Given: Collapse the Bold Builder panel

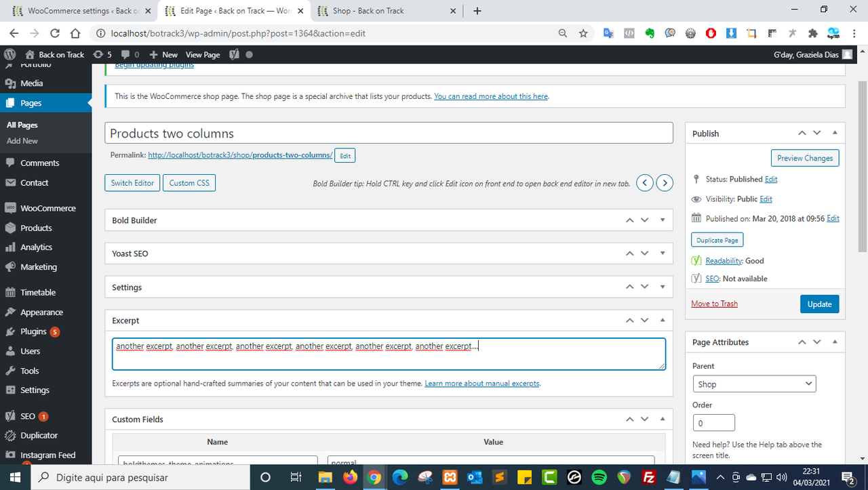Looking at the screenshot, I should [x=663, y=220].
